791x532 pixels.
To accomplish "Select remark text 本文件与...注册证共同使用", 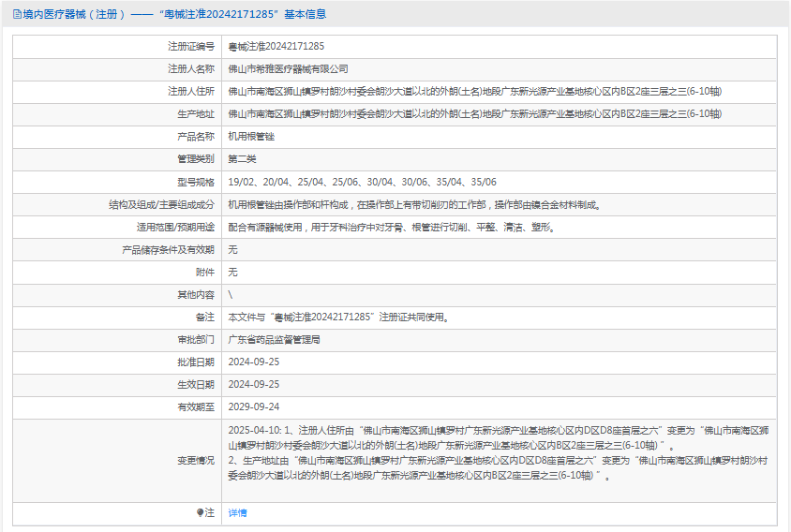I will [338, 318].
